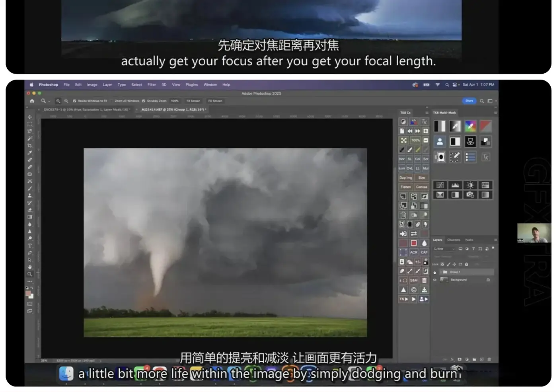Expand the Group 1 layer folder
Image resolution: width=557 pixels, height=392 pixels.
[440, 272]
